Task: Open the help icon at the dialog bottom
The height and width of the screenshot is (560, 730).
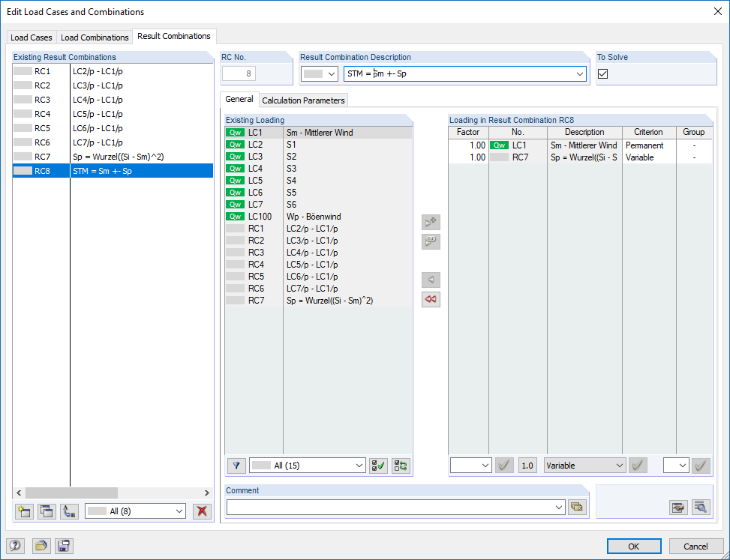Action: pyautogui.click(x=15, y=546)
